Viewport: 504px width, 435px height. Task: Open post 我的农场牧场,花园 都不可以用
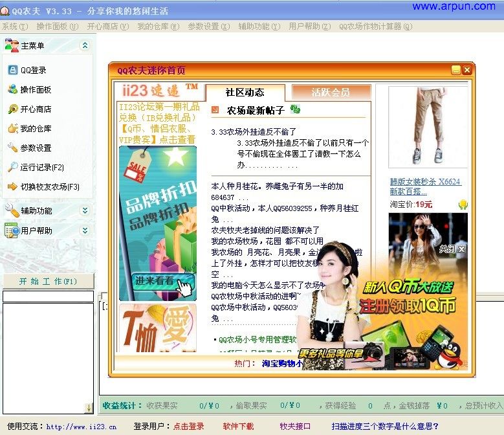click(x=267, y=241)
